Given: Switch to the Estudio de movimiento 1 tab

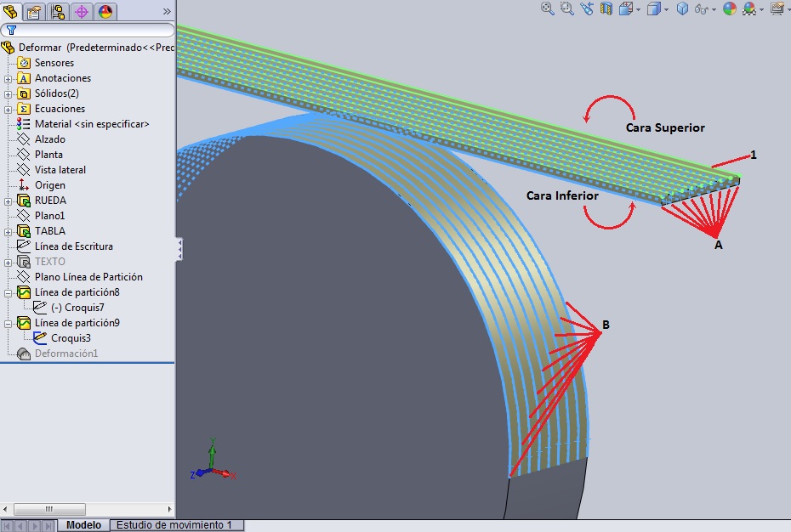Looking at the screenshot, I should pos(176,525).
